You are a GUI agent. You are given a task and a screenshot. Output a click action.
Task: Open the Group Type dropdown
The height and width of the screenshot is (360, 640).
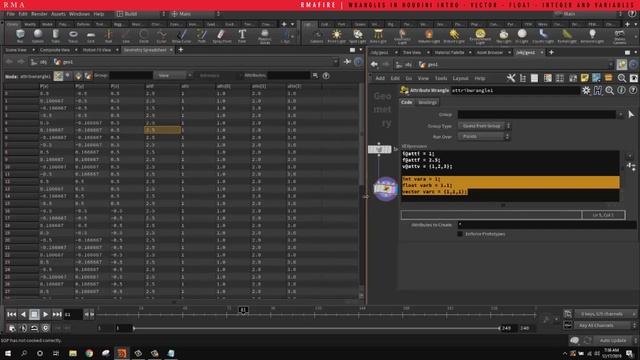tap(484, 126)
